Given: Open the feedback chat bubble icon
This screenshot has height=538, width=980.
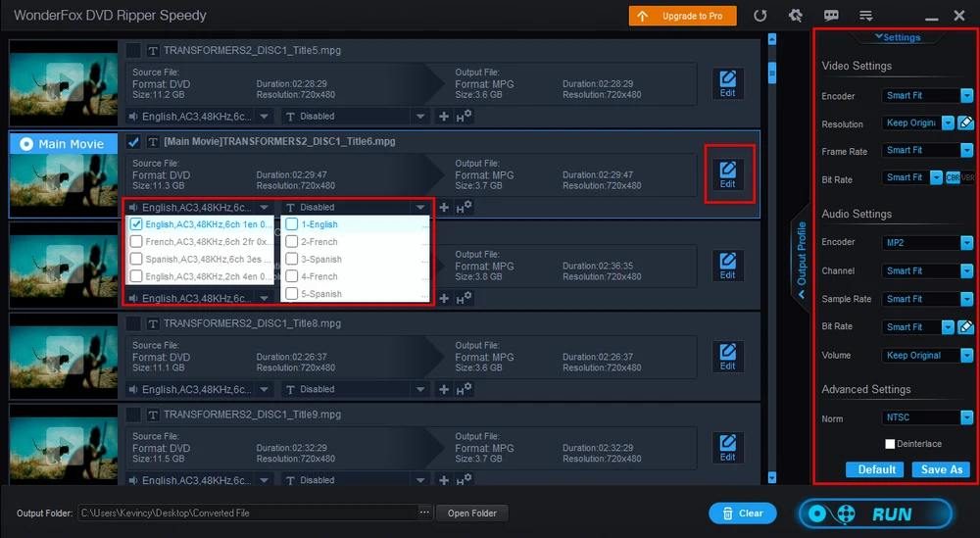Looking at the screenshot, I should [831, 16].
